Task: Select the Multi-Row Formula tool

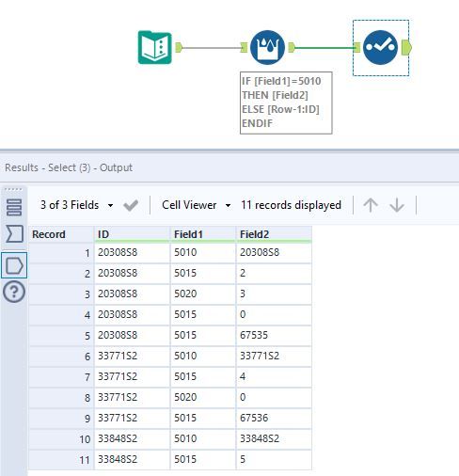Action: [267, 47]
